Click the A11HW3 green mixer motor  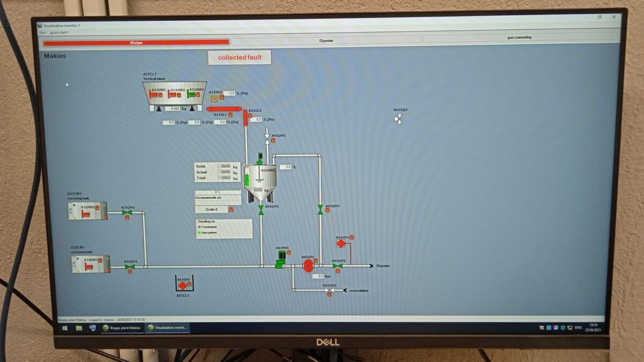(192, 95)
